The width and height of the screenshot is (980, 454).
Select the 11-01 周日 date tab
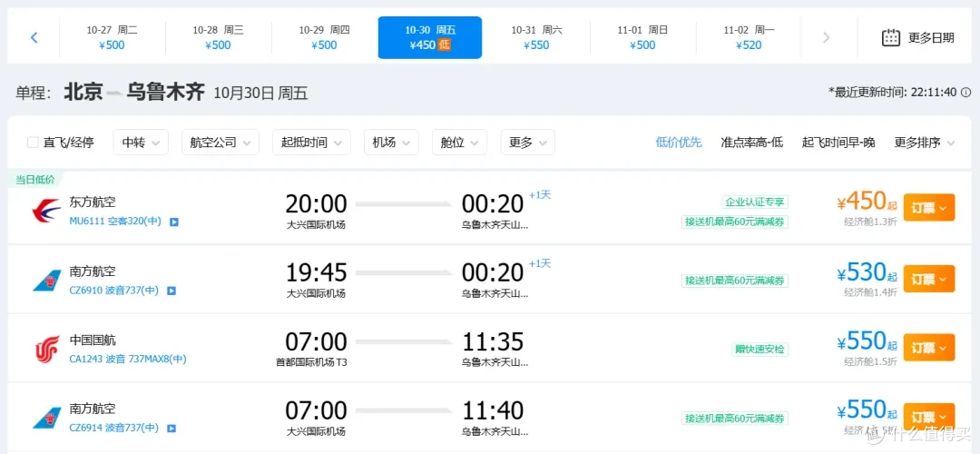click(642, 37)
